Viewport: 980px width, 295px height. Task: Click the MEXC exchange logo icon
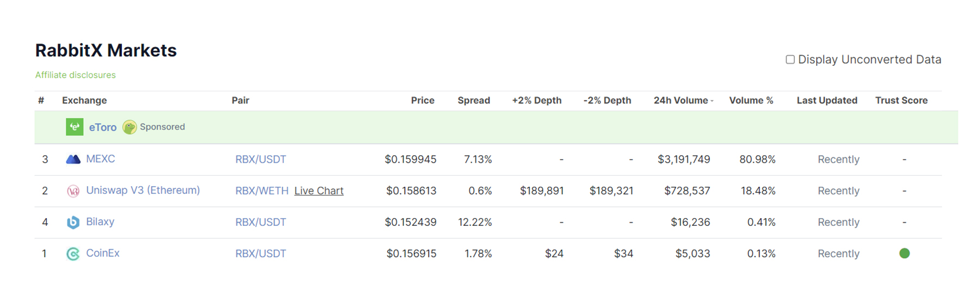73,159
